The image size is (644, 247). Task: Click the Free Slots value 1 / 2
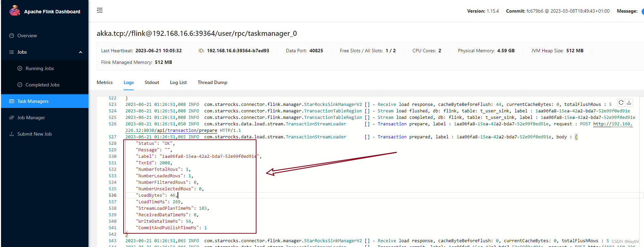(x=391, y=51)
